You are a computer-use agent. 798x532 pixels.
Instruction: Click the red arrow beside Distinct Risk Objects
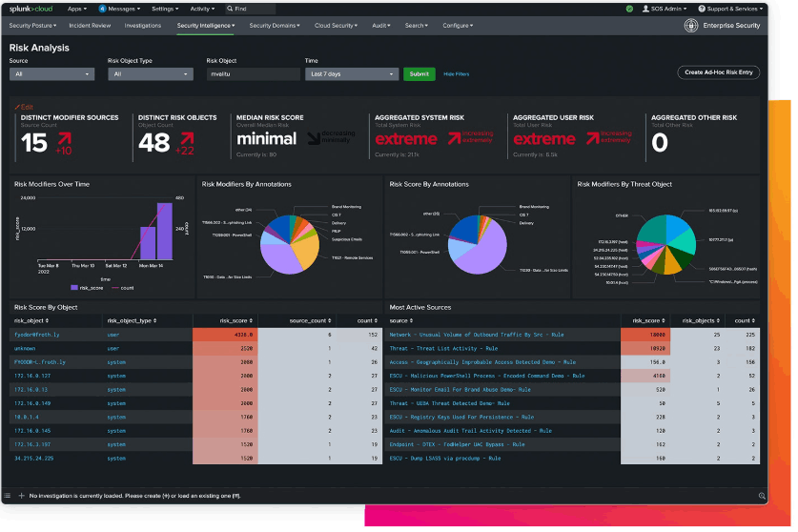coord(187,138)
